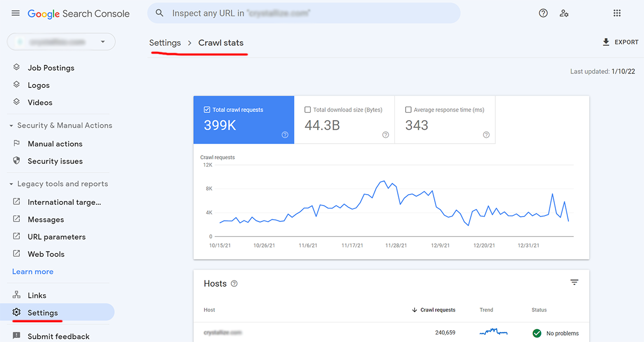The height and width of the screenshot is (342, 644).
Task: Click the Manual actions flag icon
Action: 17,144
